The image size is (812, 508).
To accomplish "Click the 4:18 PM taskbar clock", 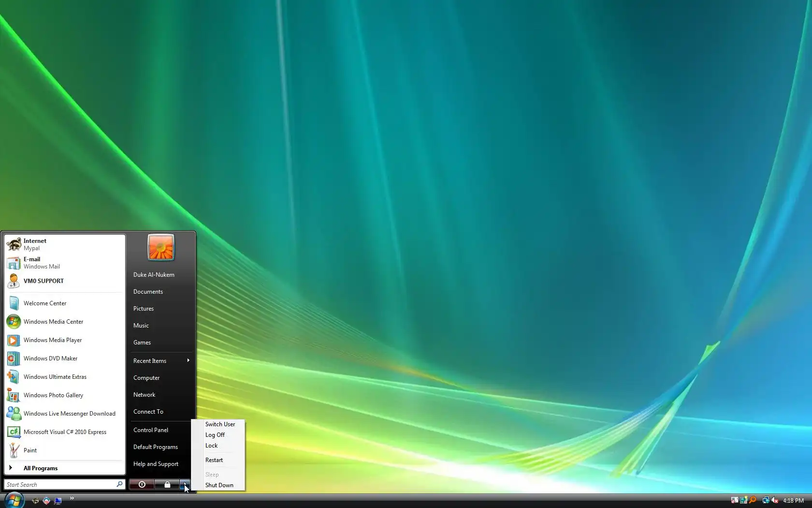I will click(793, 501).
